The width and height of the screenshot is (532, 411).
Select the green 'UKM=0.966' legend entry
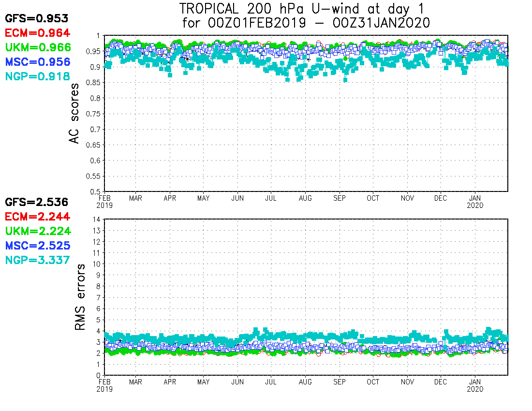[38, 47]
